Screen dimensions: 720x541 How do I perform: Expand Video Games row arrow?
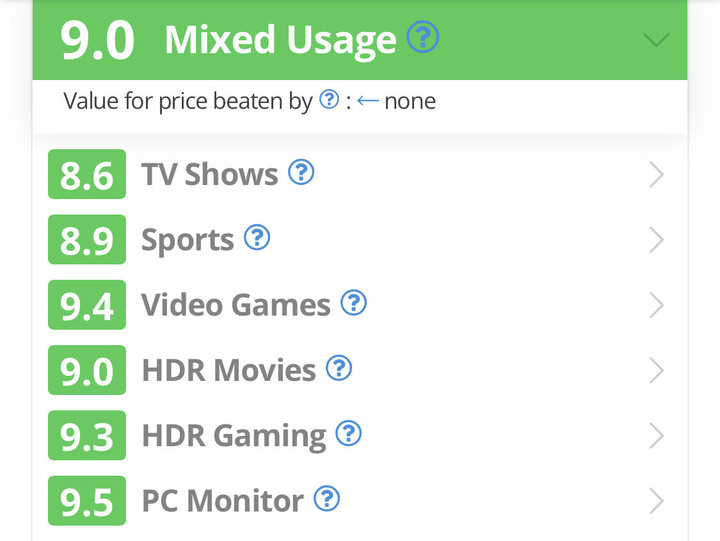click(x=657, y=305)
